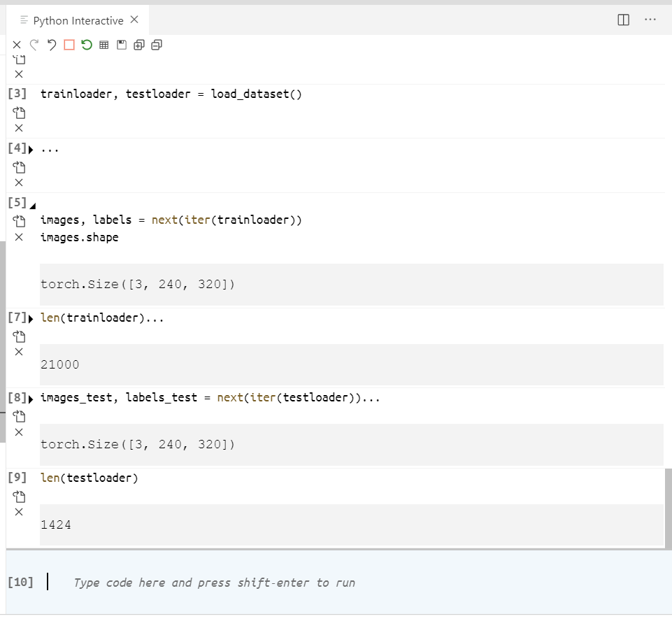Open the more actions ellipsis menu

(x=650, y=20)
